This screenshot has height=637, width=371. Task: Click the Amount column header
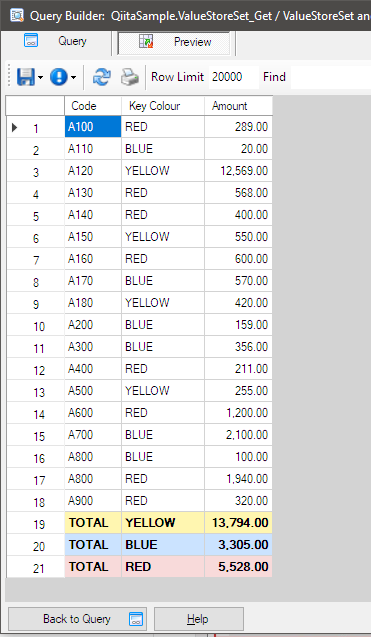pos(238,106)
